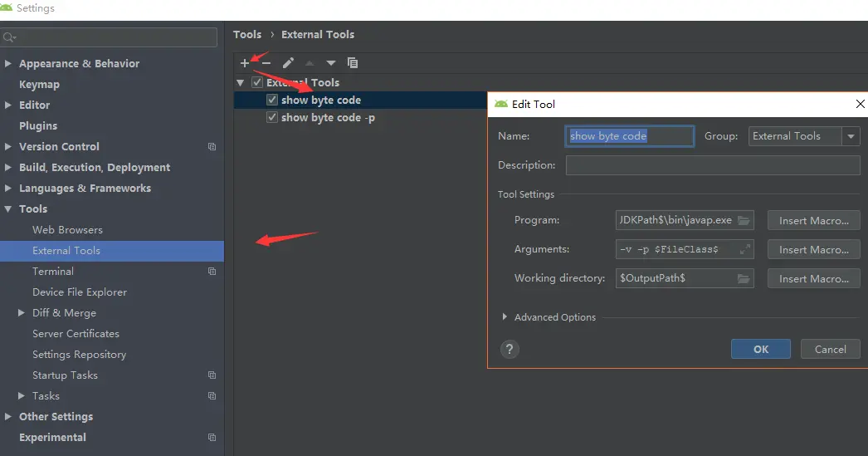This screenshot has height=456, width=868.
Task: Open Plugins settings page
Action: [38, 125]
